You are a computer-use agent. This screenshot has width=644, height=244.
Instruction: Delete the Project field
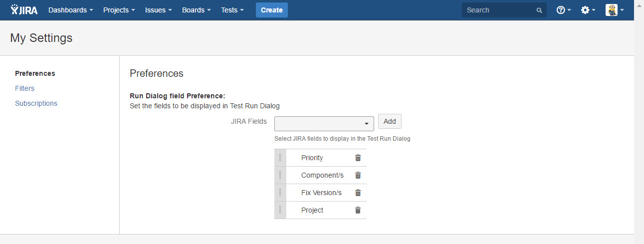pos(358,210)
